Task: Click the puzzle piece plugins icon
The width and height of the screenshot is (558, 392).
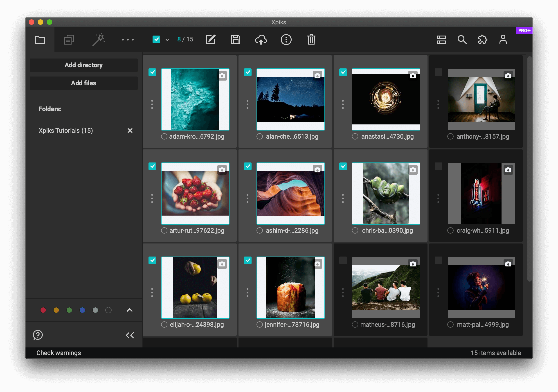Action: coord(482,40)
